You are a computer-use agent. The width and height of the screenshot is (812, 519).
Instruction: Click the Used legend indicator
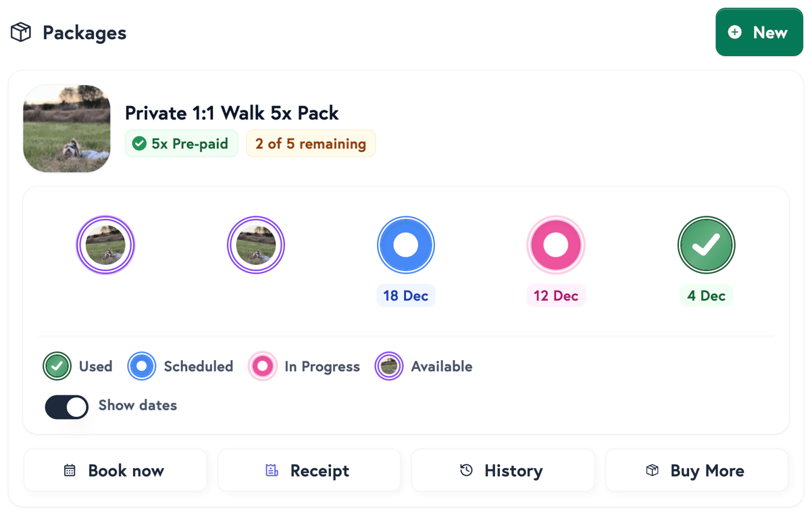[x=57, y=366]
